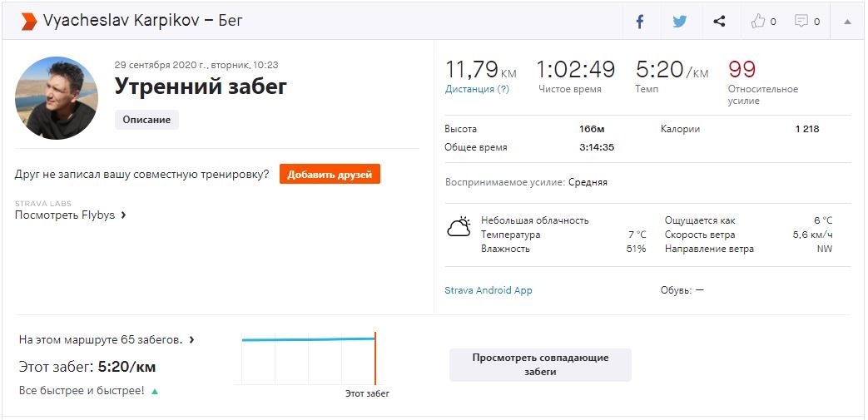The height and width of the screenshot is (420, 868).
Task: Open the athlete profile photo
Action: coord(57,98)
